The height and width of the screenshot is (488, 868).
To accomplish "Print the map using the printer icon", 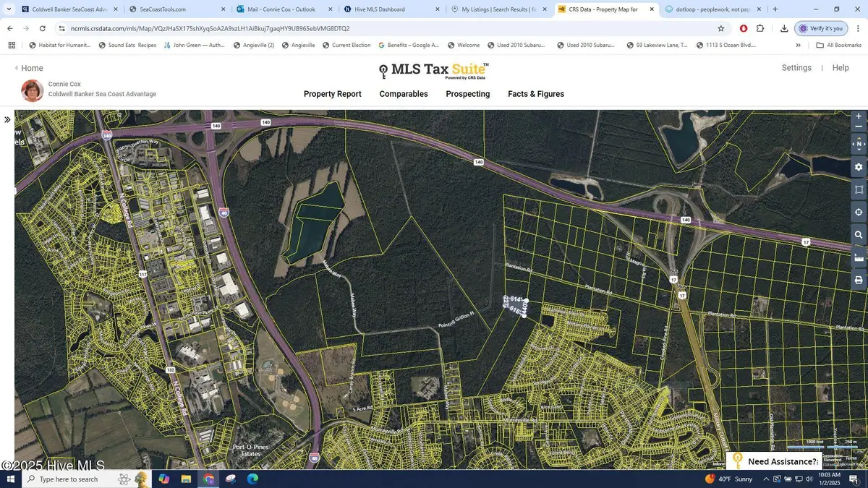I will coord(859,280).
